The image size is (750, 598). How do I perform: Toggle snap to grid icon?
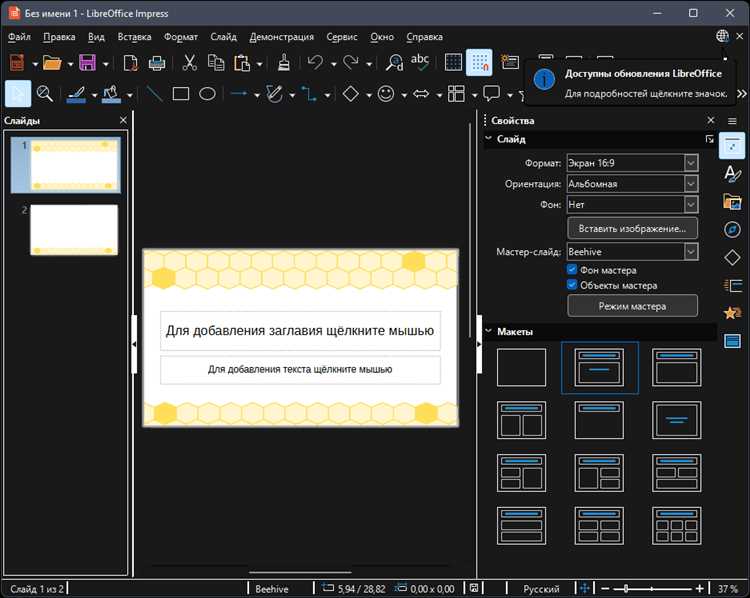pyautogui.click(x=479, y=62)
